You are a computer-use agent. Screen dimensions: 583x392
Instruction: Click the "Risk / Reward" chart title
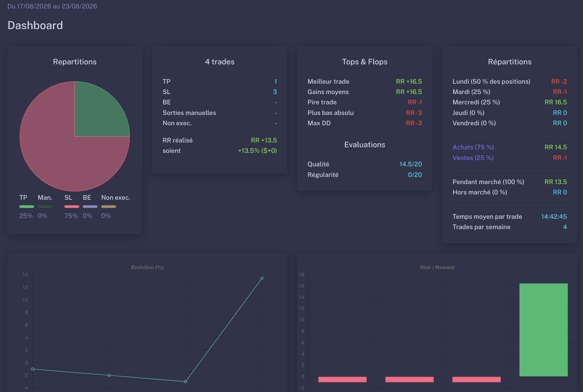tap(437, 267)
